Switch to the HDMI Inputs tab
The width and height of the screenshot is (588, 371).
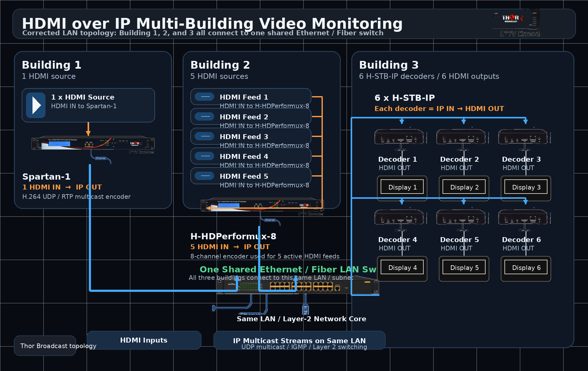click(144, 340)
